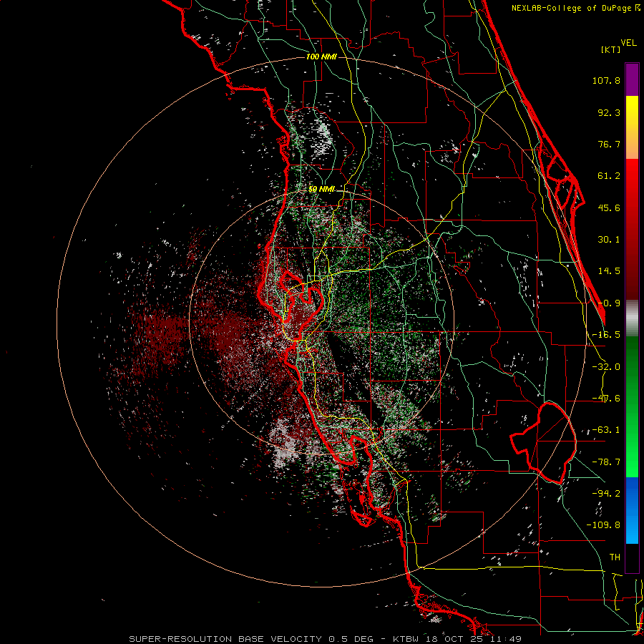Click the -0.9 velocity scale value
Viewport: 644px width, 644px height.
point(609,303)
